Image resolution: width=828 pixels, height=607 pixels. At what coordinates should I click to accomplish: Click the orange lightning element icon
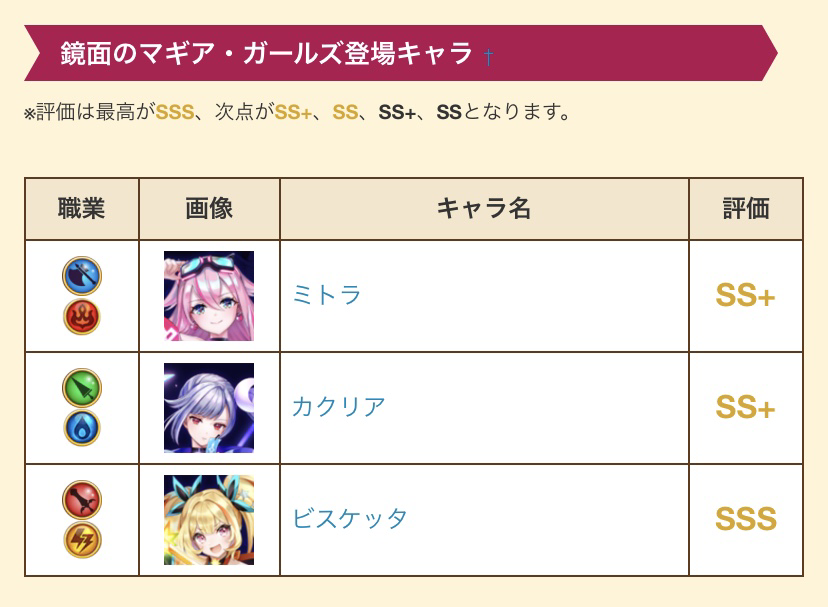coord(82,540)
